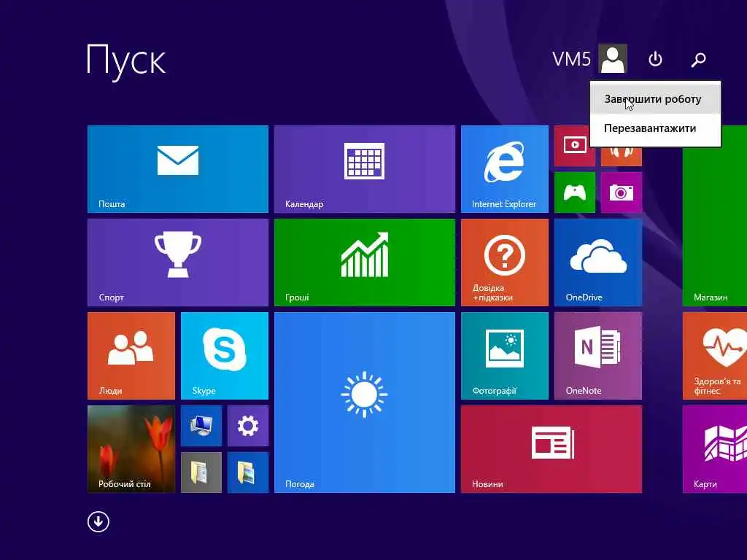Click the search magnifier button
The image size is (747, 560).
pyautogui.click(x=698, y=59)
